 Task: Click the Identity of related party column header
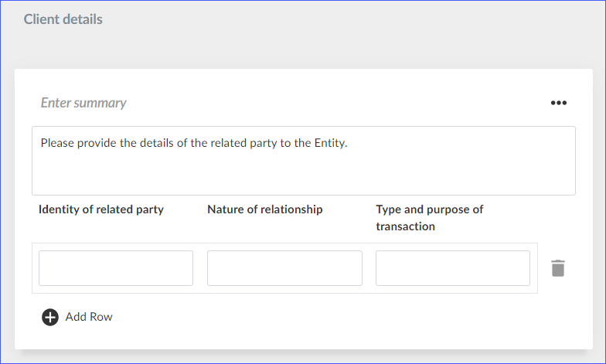click(101, 209)
